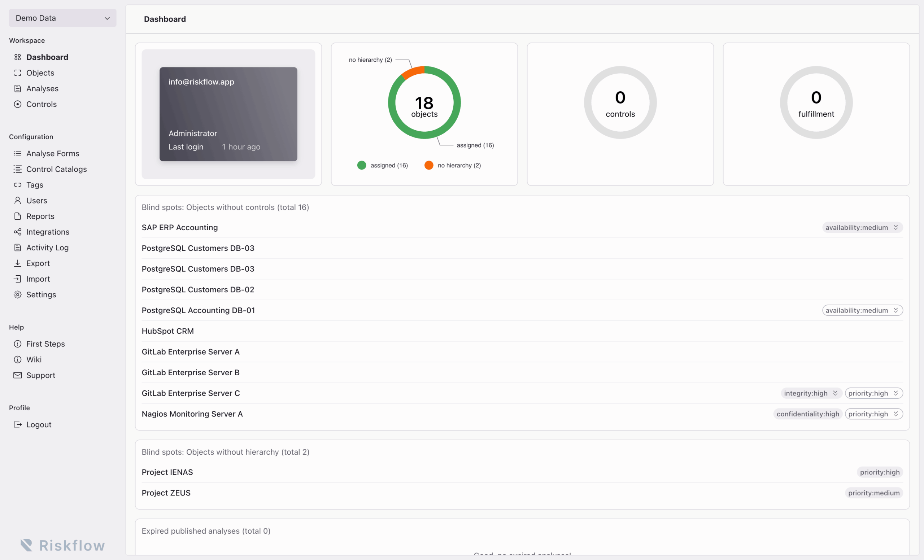The width and height of the screenshot is (924, 560).
Task: Open Control Catalogs via its list icon
Action: (x=18, y=169)
